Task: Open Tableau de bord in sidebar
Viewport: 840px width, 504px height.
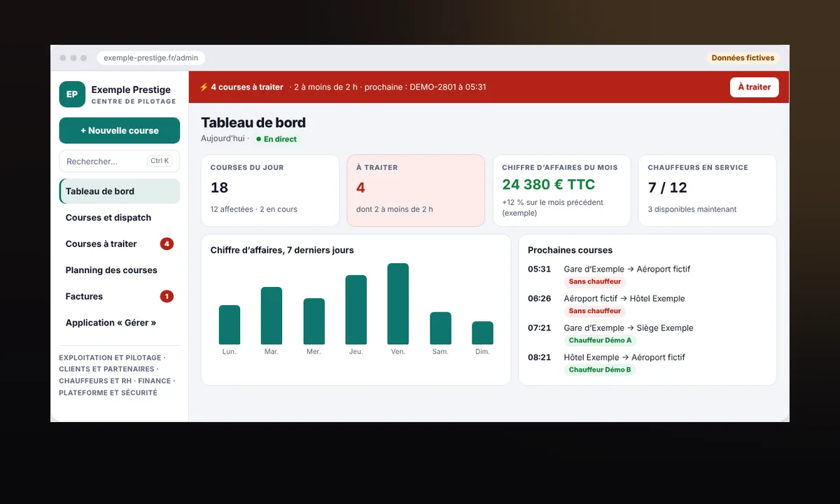Action: coord(120,191)
